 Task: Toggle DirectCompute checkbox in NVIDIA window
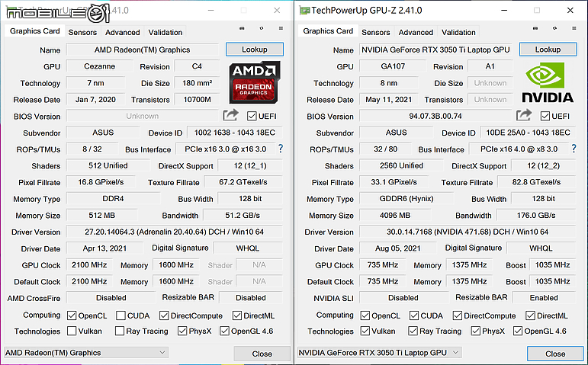(457, 315)
